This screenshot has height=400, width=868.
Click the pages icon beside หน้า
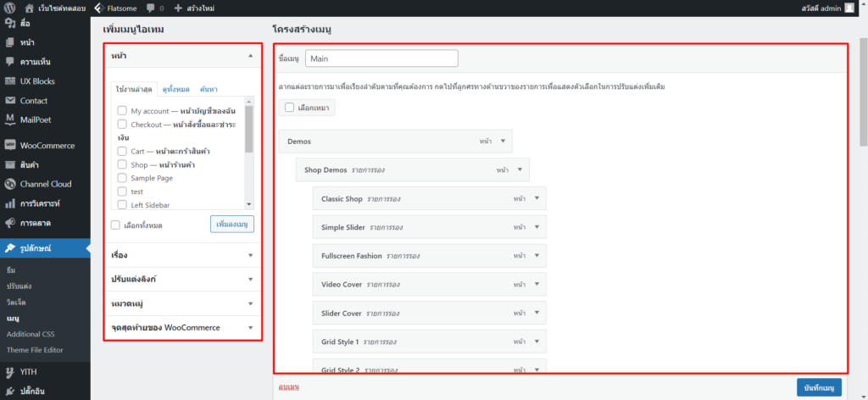tap(9, 42)
